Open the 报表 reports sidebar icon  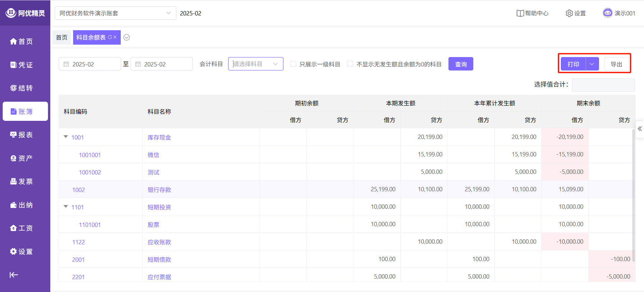[13, 135]
